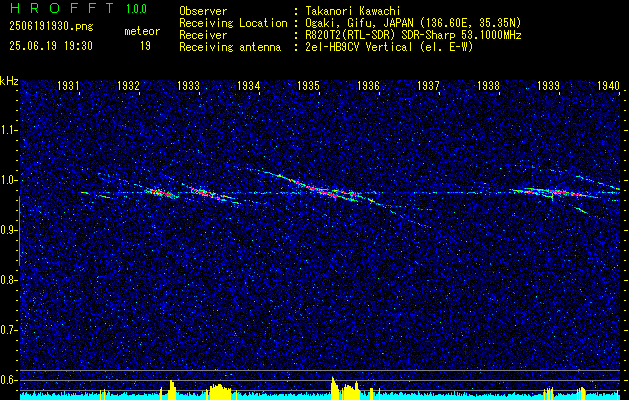Click the 0.6 kHz frequency label

tap(9, 380)
